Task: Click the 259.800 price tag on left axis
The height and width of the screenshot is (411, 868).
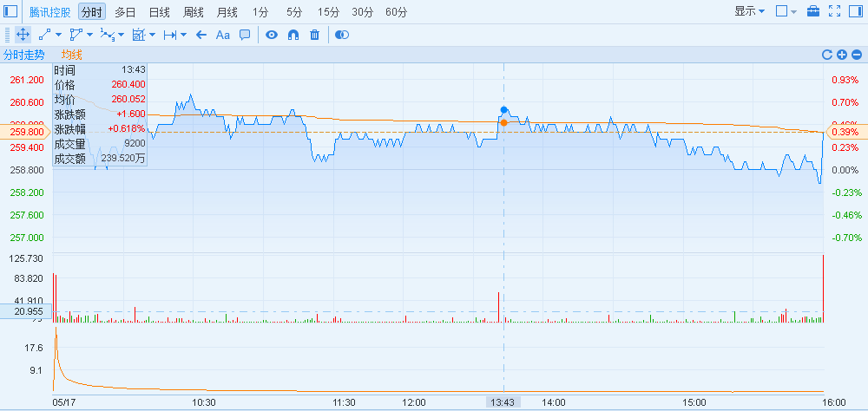Action: (x=25, y=132)
